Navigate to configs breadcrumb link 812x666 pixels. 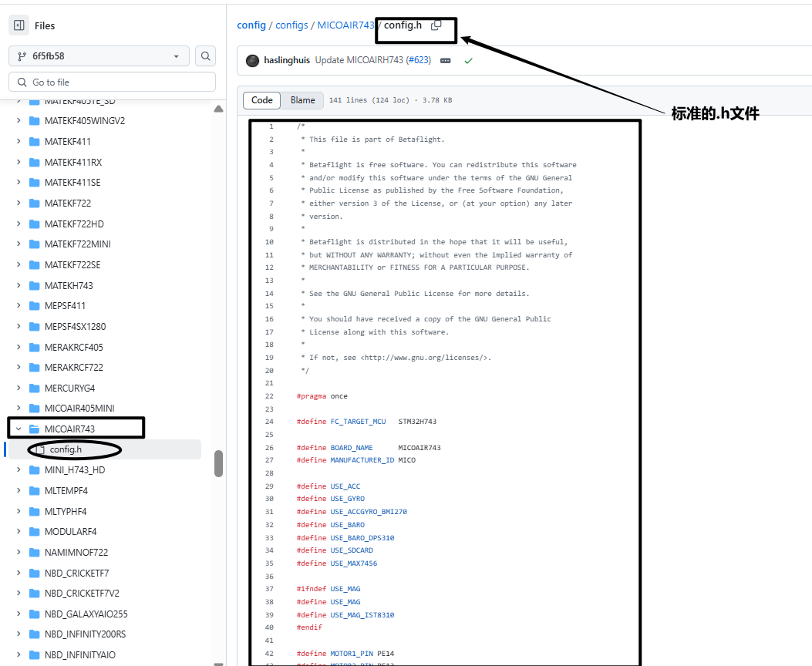291,25
